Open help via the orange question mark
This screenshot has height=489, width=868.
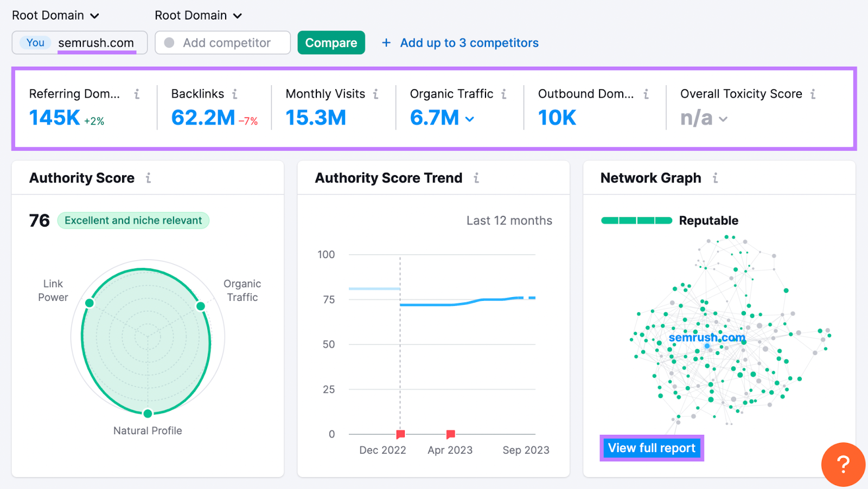(844, 465)
